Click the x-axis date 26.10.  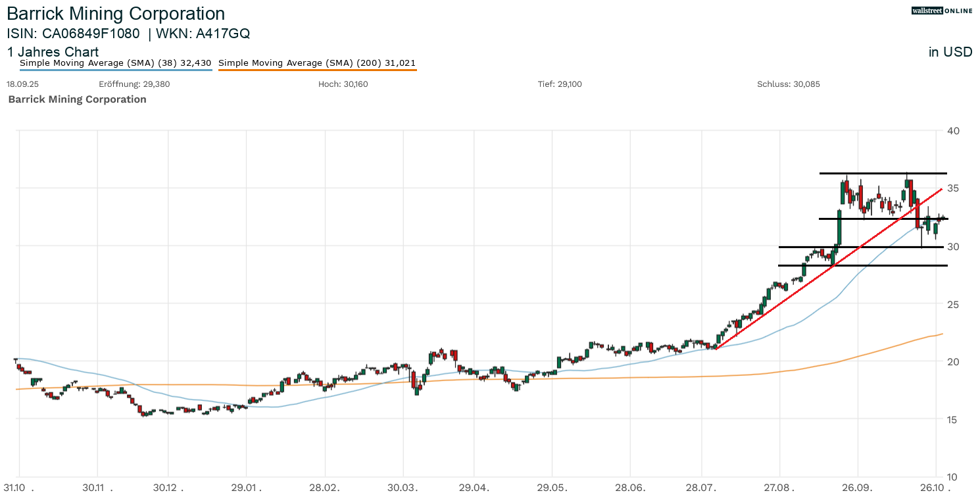pyautogui.click(x=935, y=488)
